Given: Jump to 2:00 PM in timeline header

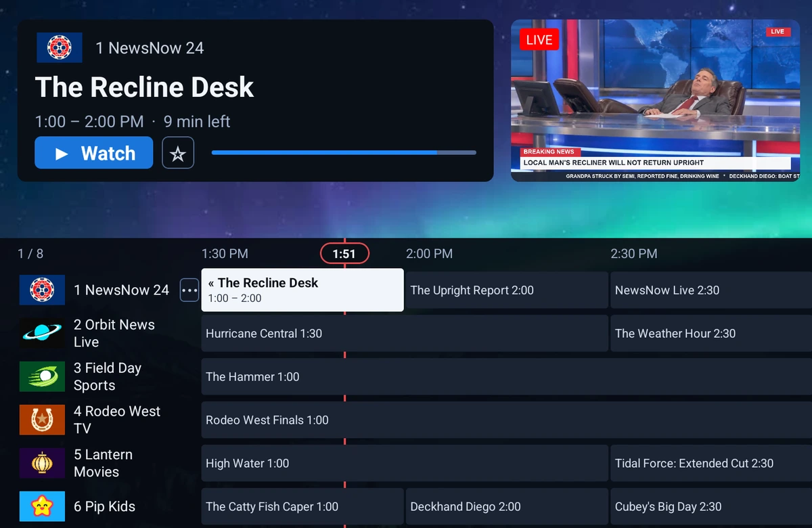Looking at the screenshot, I should tap(429, 254).
